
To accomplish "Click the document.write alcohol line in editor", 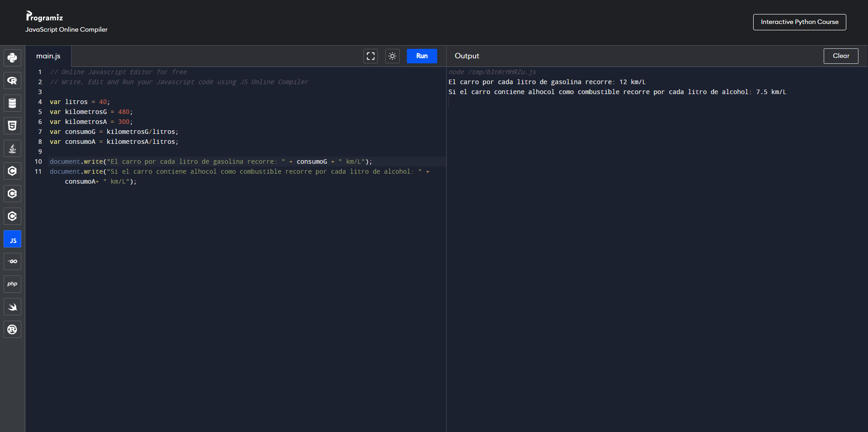I will [x=240, y=176].
